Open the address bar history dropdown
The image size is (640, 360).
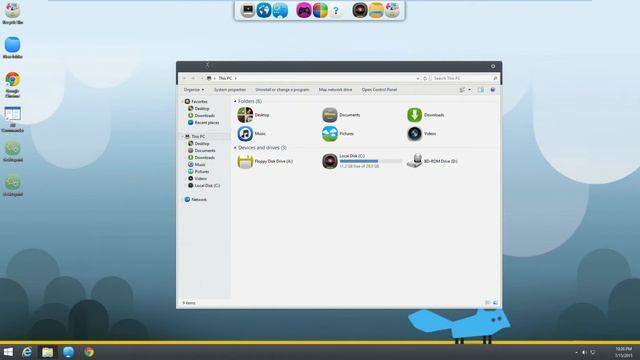click(x=418, y=78)
